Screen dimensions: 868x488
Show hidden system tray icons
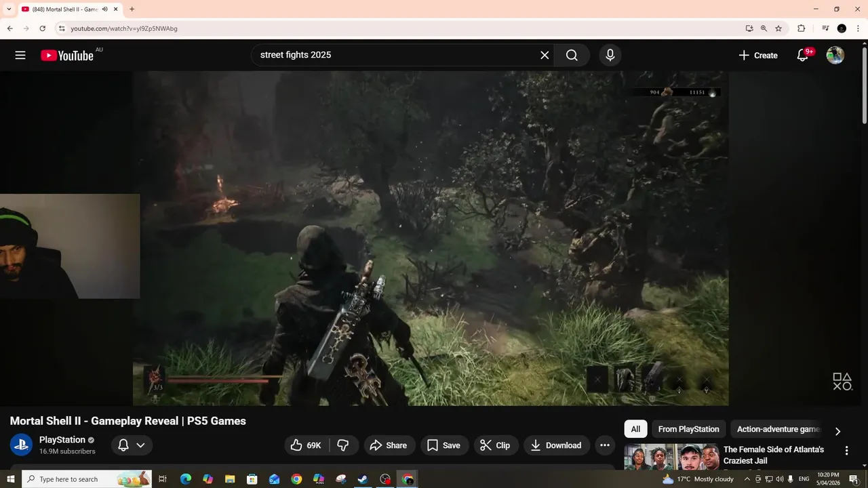click(x=747, y=479)
